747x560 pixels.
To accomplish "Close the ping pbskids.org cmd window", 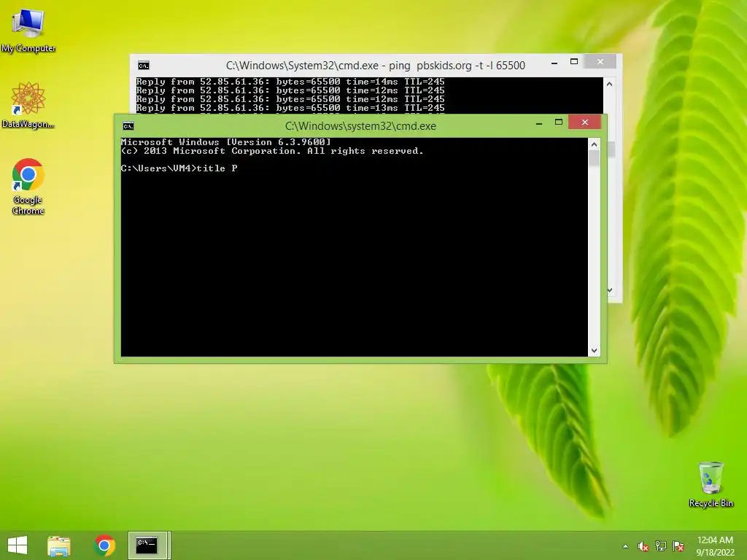I will tap(600, 62).
